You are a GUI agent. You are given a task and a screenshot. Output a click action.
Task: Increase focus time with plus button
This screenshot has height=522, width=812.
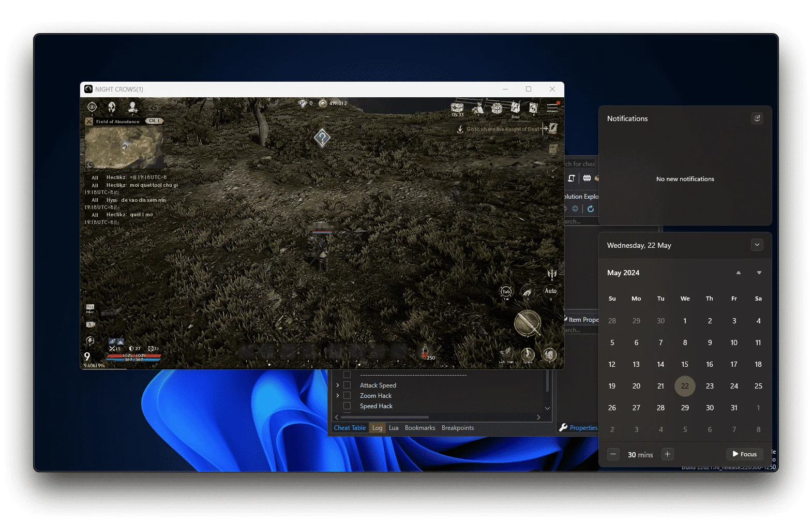(668, 454)
